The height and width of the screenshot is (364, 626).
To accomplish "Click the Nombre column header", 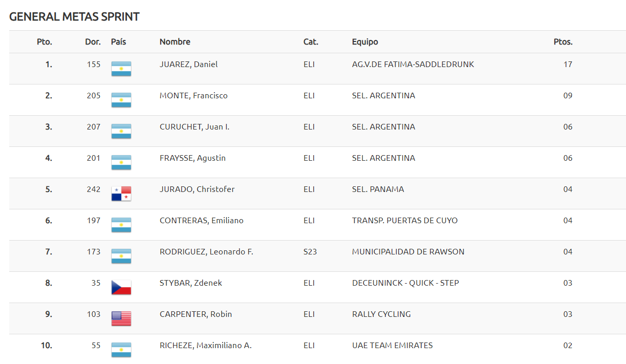I will tap(175, 42).
